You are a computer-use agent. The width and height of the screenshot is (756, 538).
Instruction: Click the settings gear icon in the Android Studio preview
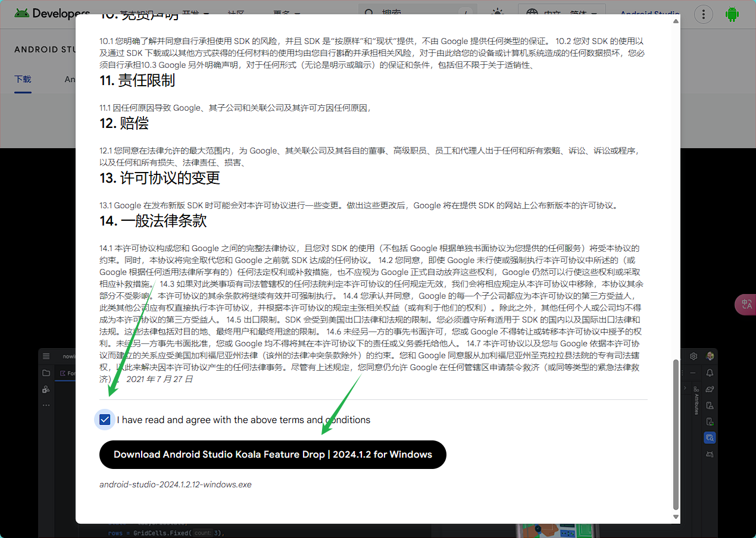(x=693, y=356)
